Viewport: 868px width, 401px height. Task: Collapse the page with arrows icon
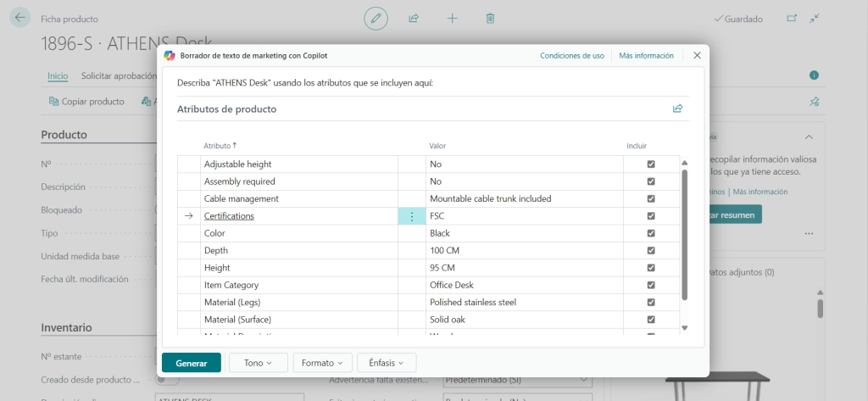click(x=815, y=19)
